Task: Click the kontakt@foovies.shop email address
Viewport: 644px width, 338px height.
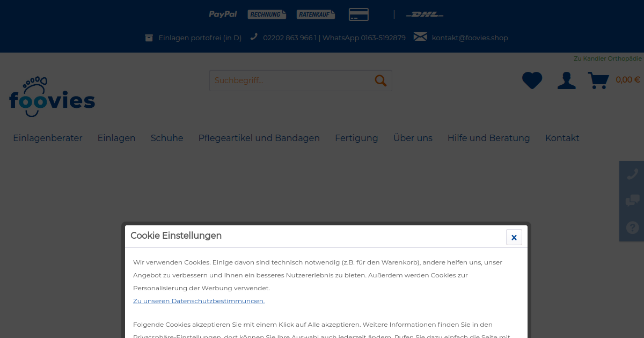Action: point(470,38)
